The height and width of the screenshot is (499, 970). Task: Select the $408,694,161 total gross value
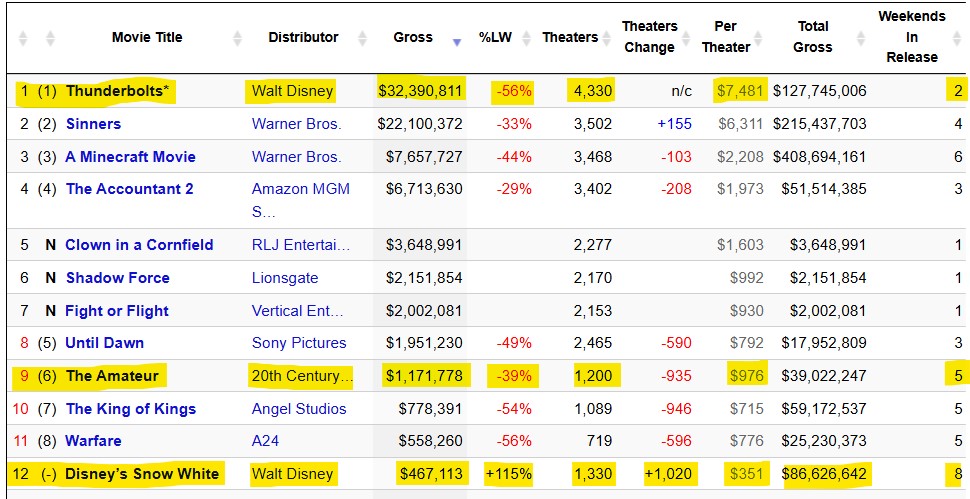coord(820,156)
